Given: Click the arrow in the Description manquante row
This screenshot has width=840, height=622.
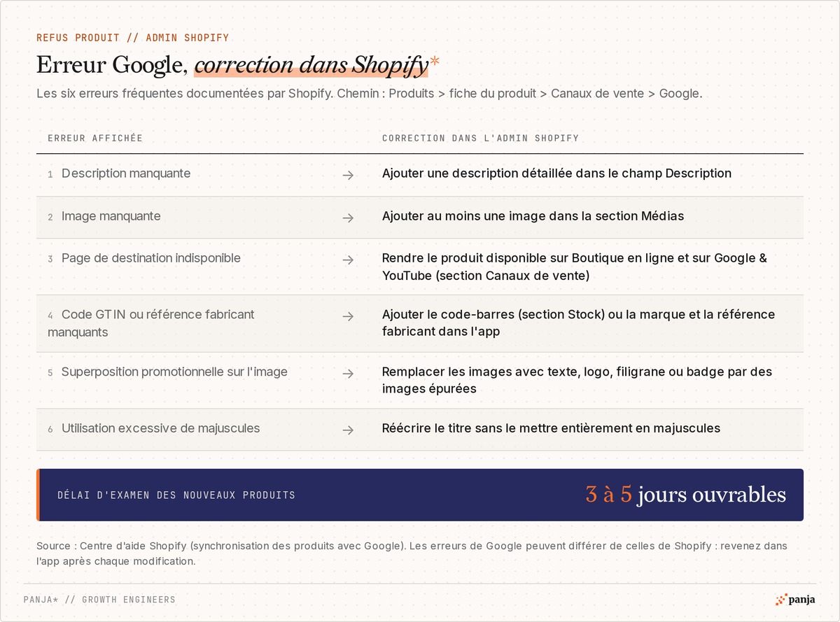Looking at the screenshot, I should pyautogui.click(x=348, y=175).
